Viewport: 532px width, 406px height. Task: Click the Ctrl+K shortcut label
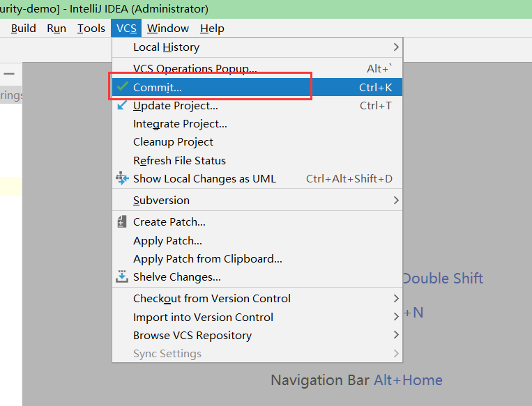(x=376, y=88)
